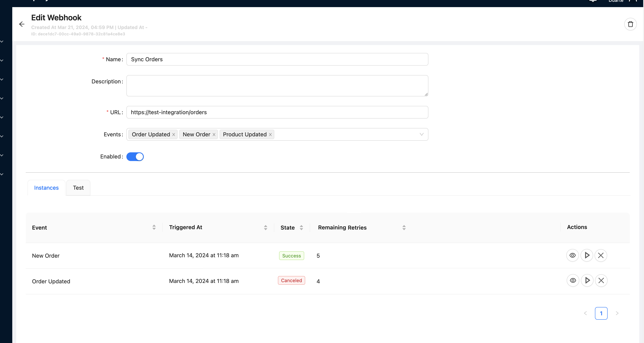Show details of the Order Updated instance
This screenshot has width=644, height=343.
573,280
